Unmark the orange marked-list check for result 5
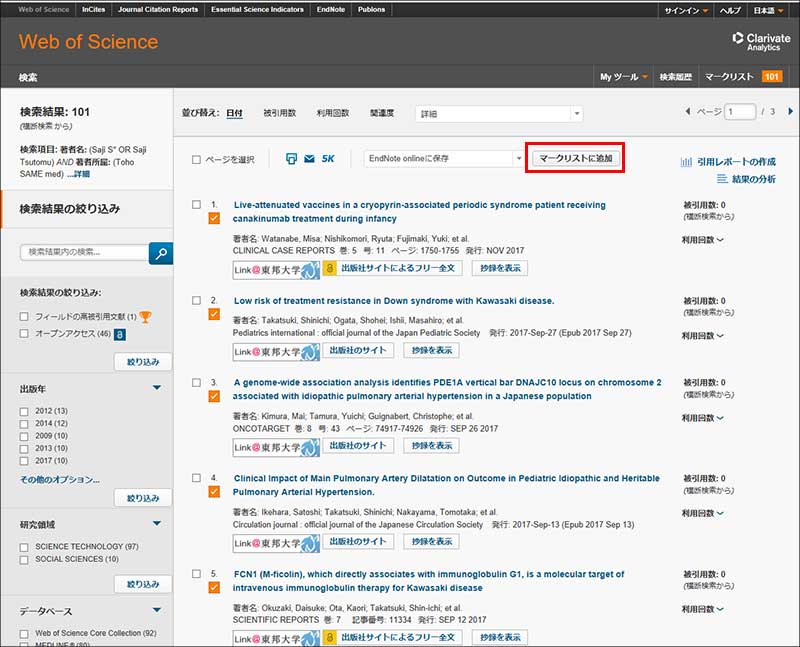800x647 pixels. coord(214,588)
